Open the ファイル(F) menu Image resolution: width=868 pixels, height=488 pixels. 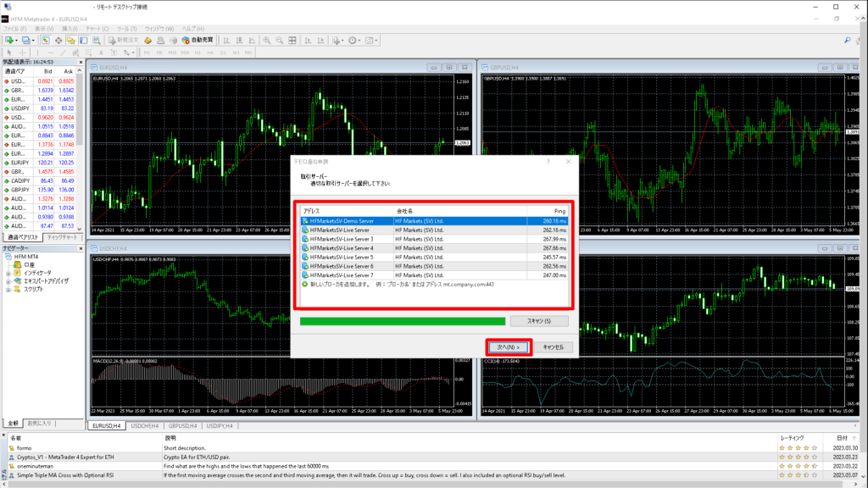point(15,29)
